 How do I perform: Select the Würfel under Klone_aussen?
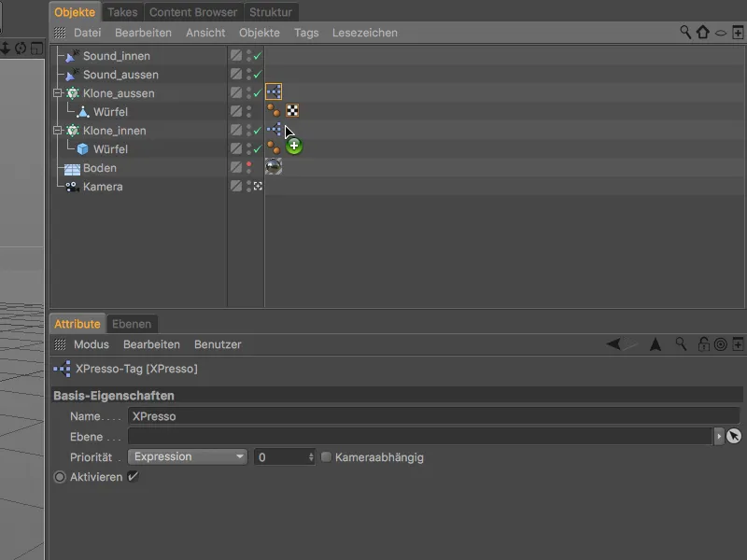[x=110, y=111]
